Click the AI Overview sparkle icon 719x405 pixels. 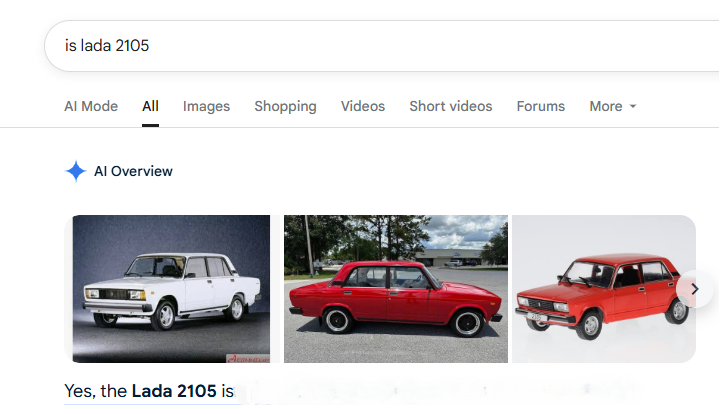coord(75,171)
